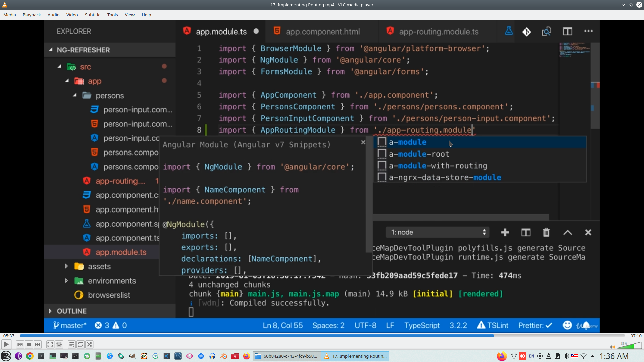Stop video playback
The image size is (644, 362).
click(x=29, y=344)
